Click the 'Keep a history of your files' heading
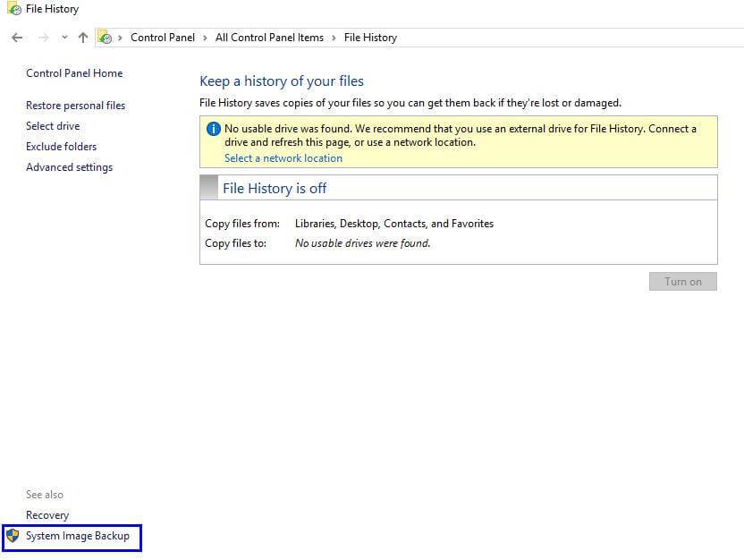Screen dimensions: 744x560 (282, 81)
